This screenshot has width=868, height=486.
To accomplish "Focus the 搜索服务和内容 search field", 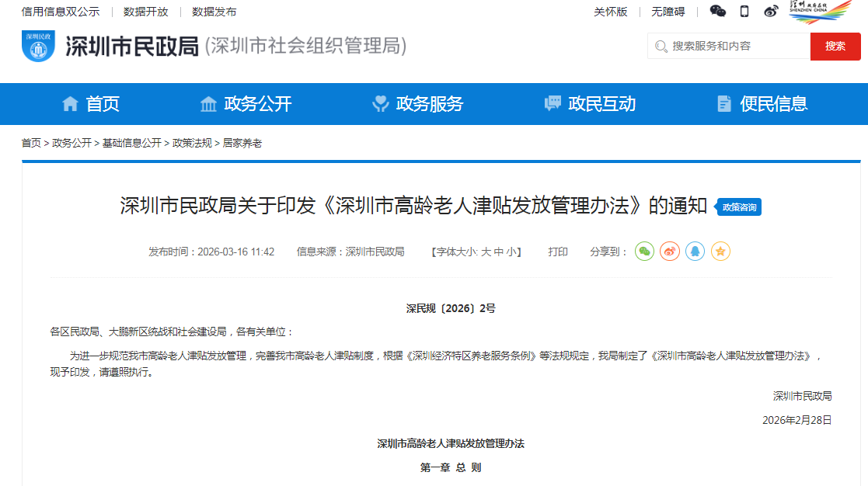I will pyautogui.click(x=729, y=46).
